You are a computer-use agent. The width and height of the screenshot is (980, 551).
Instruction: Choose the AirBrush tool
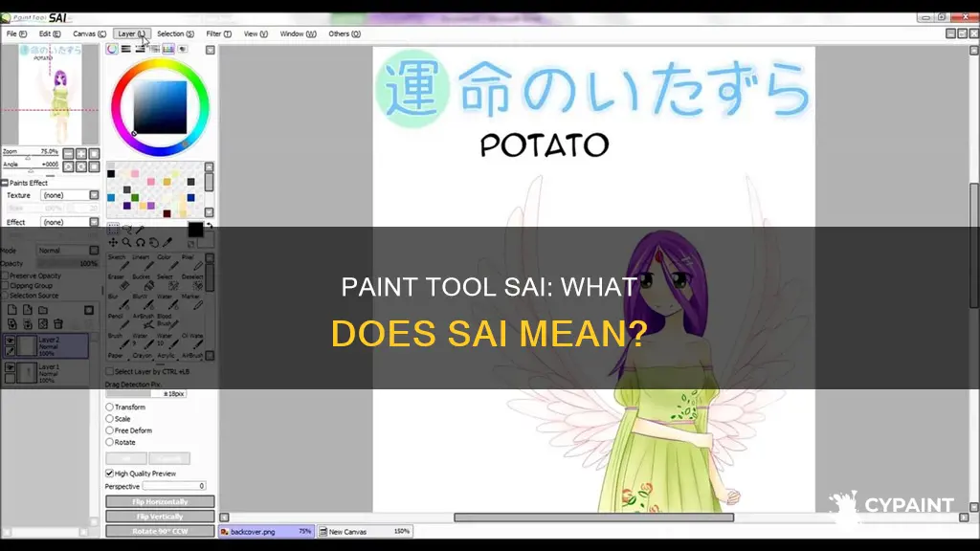click(x=145, y=321)
